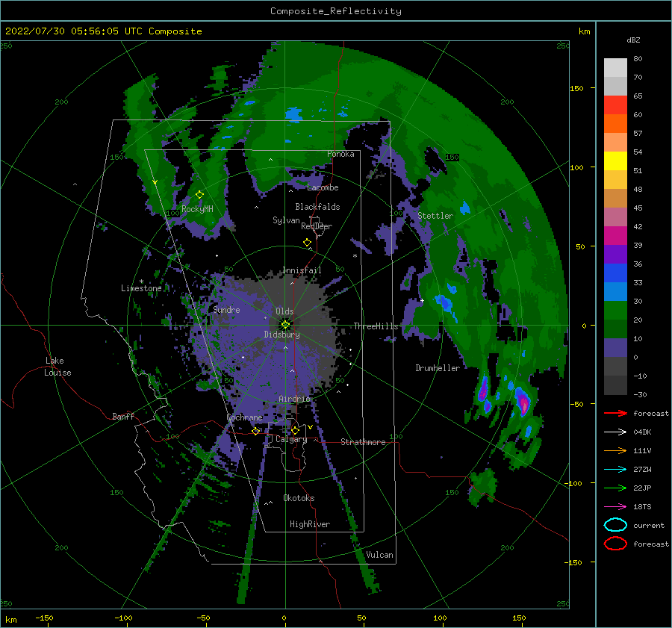Click the 'Cochrane' city label
This screenshot has height=628, width=672.
tap(244, 417)
